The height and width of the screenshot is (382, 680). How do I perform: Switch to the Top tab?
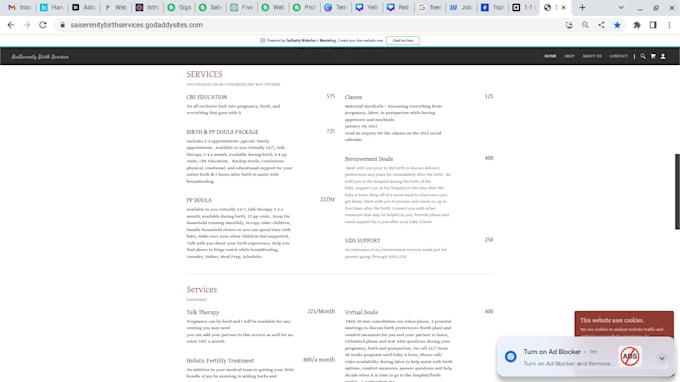point(492,7)
